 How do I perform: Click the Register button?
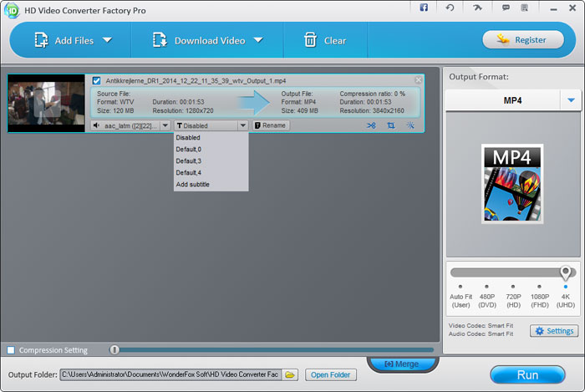(x=523, y=40)
